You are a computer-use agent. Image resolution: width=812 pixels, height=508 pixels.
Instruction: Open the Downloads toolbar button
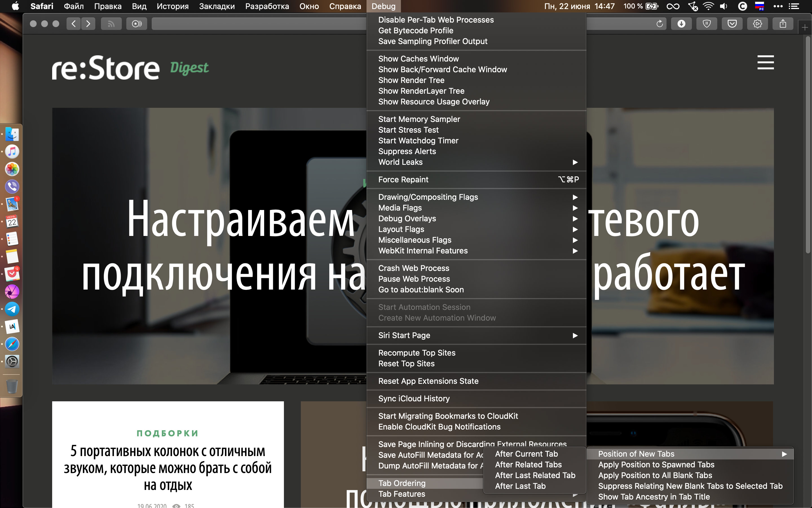tap(681, 23)
